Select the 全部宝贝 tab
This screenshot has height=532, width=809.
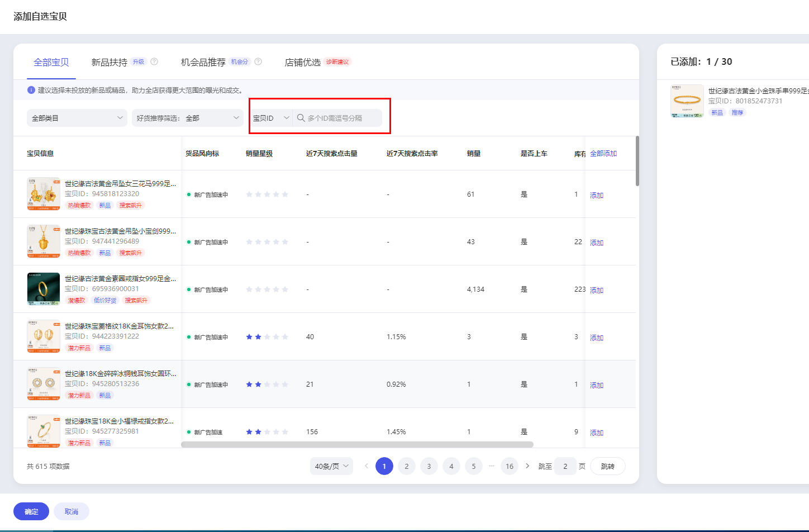pyautogui.click(x=51, y=62)
